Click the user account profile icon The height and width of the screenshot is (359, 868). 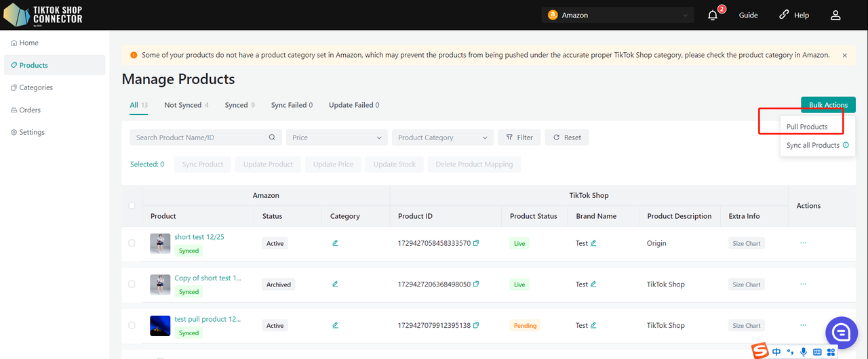click(835, 15)
